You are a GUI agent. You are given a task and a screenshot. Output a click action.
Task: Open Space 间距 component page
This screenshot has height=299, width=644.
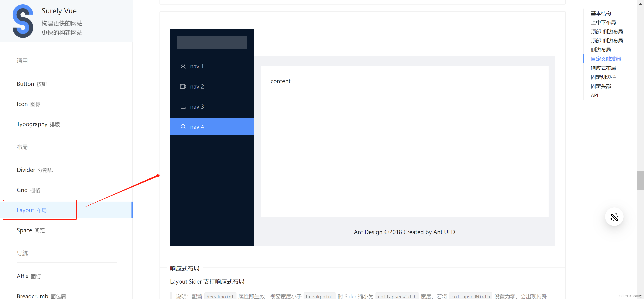pos(31,230)
